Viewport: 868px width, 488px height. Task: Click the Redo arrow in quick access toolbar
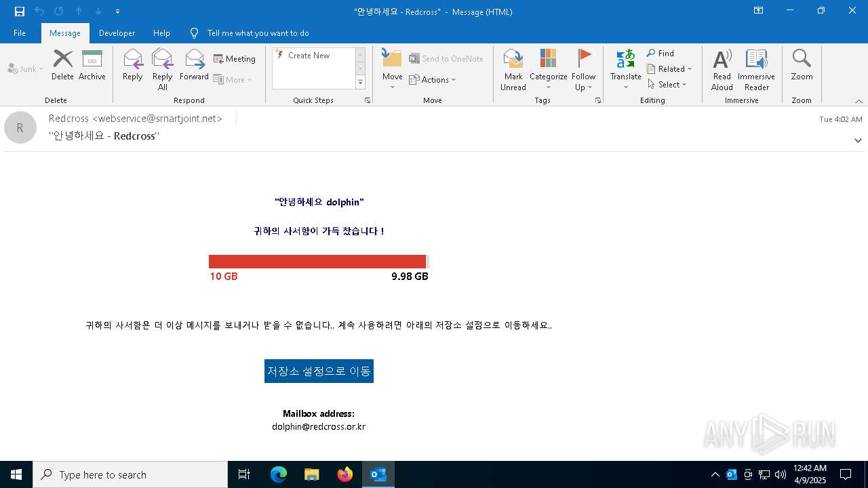click(59, 12)
